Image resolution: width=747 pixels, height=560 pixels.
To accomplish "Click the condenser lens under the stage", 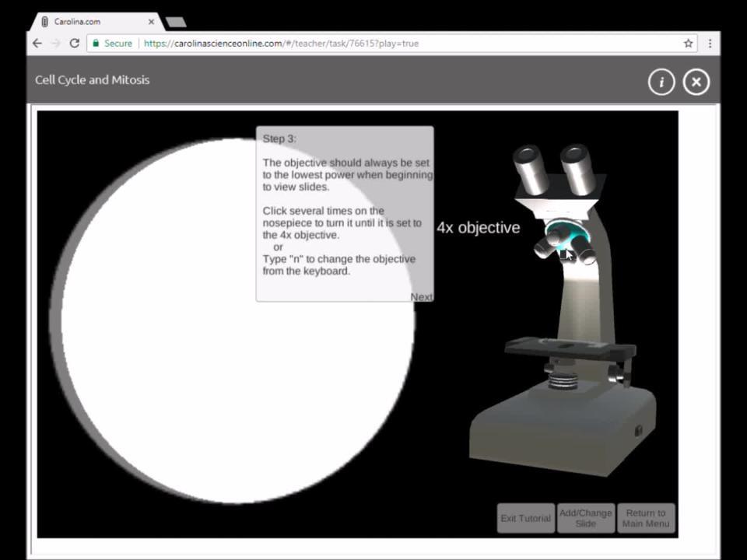I will click(563, 380).
